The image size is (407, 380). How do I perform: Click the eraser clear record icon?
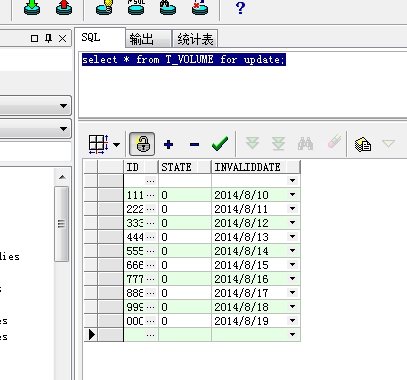point(334,141)
